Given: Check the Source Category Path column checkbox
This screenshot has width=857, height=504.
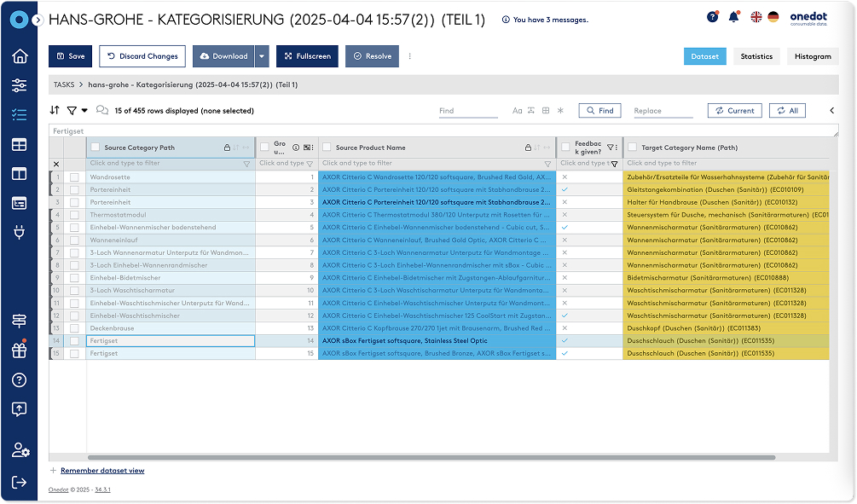Looking at the screenshot, I should point(96,147).
